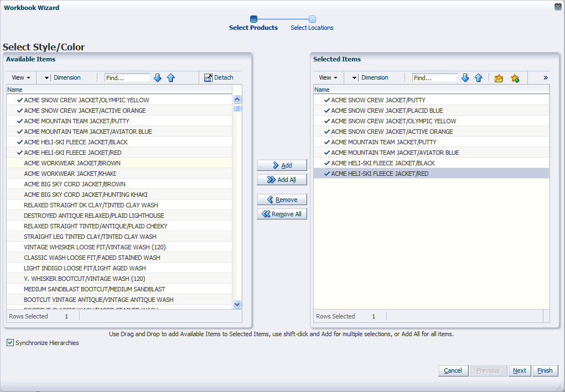565x392 pixels.
Task: Open the View menu in Selected Items
Action: [x=328, y=78]
